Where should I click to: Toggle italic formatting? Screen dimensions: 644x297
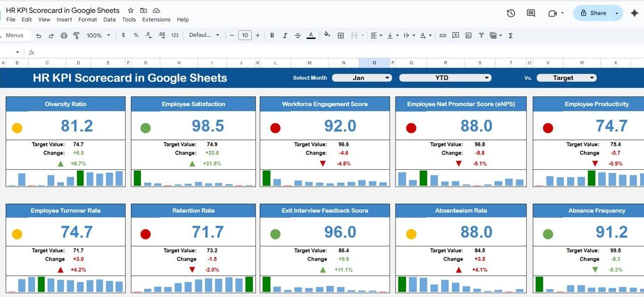[285, 36]
